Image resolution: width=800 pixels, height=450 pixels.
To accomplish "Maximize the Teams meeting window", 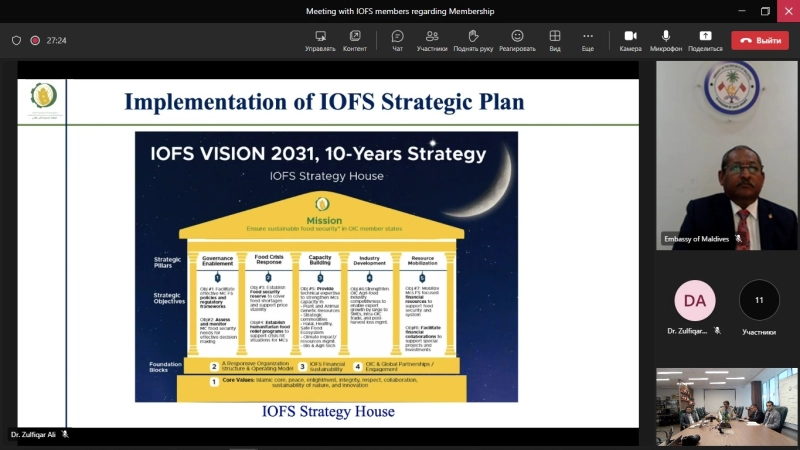I will tap(765, 11).
